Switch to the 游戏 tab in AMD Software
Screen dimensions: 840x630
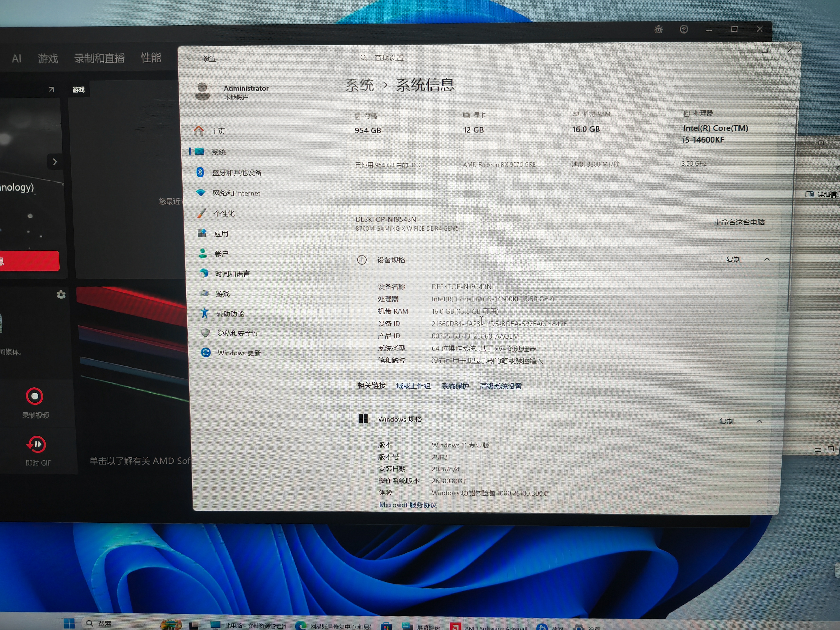[x=48, y=58]
